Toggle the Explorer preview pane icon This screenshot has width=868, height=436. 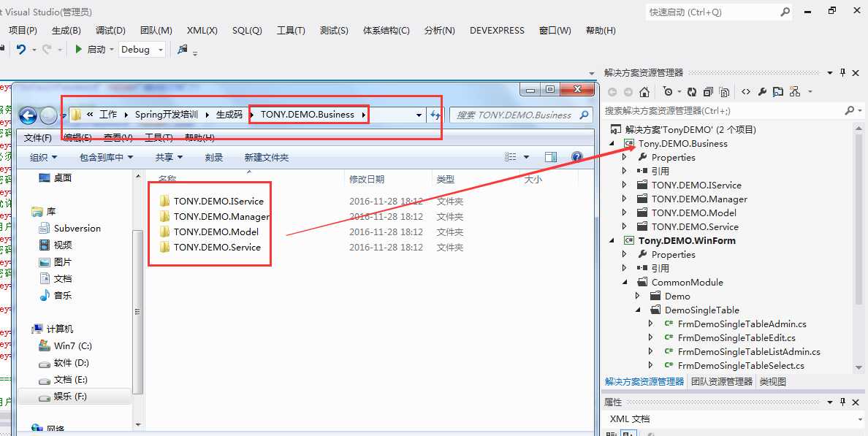coord(550,157)
